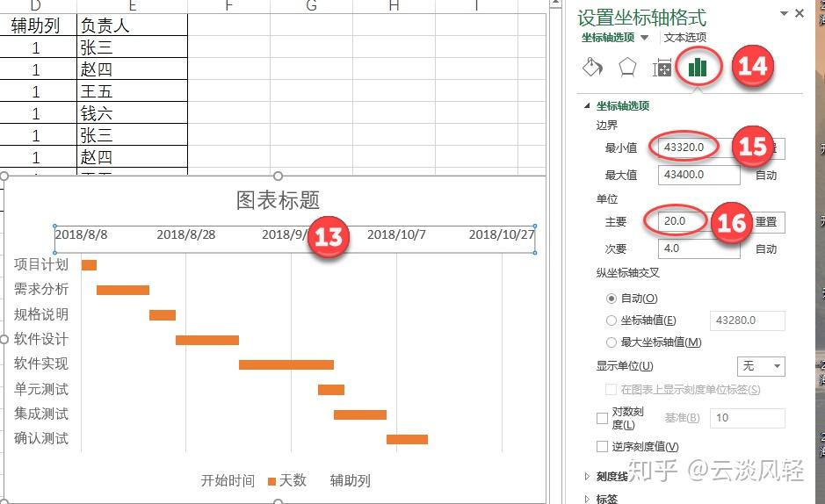Select the 需求分析 orange bar

click(x=123, y=290)
